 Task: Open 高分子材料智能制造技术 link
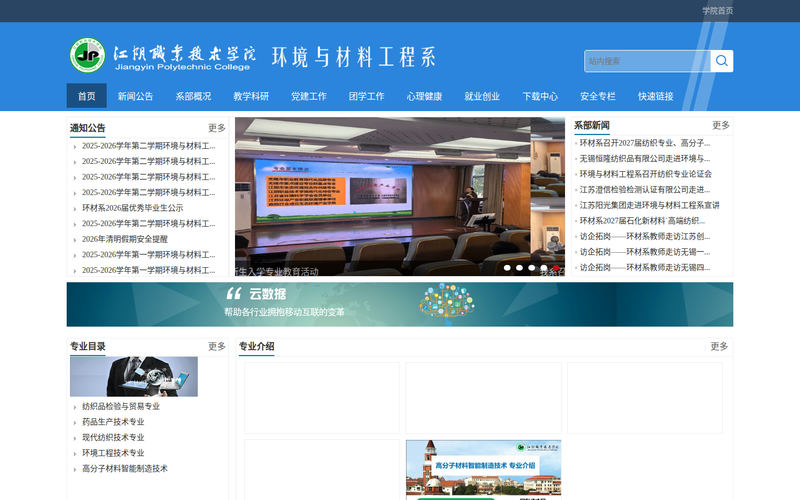pyautogui.click(x=125, y=468)
